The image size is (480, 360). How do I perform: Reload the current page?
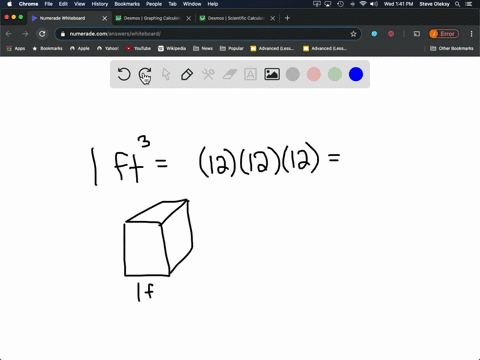point(42,34)
